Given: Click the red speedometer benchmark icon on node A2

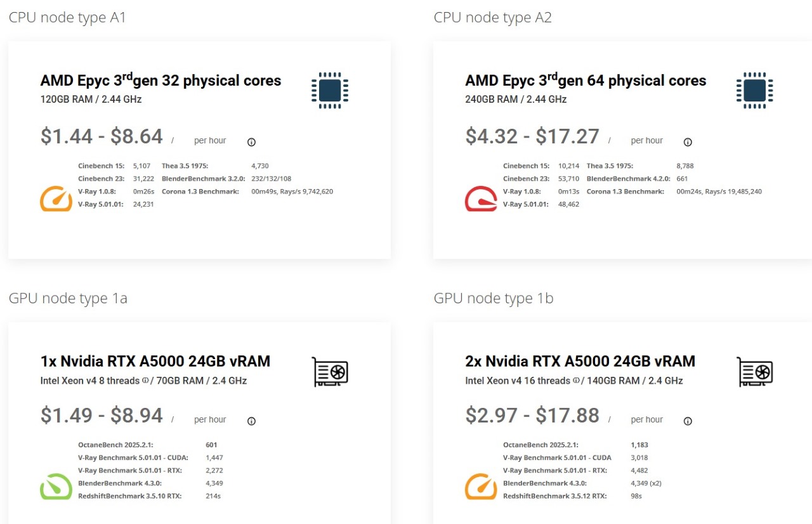Looking at the screenshot, I should (481, 199).
